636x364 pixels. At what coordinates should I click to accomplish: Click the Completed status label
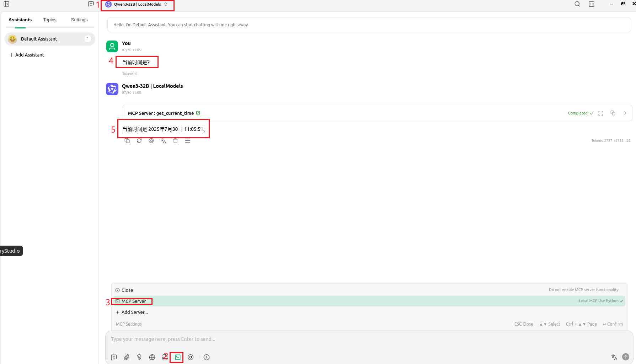(578, 113)
